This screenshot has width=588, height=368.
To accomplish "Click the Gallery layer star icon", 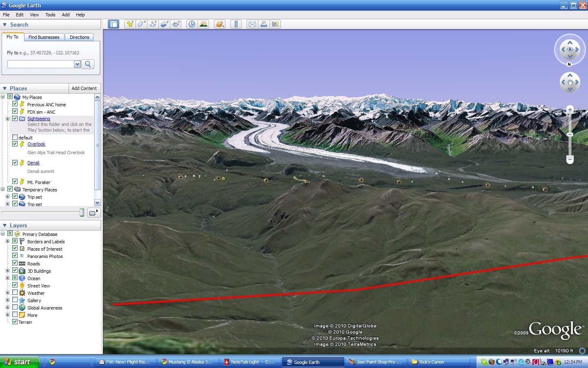I will coord(22,301).
